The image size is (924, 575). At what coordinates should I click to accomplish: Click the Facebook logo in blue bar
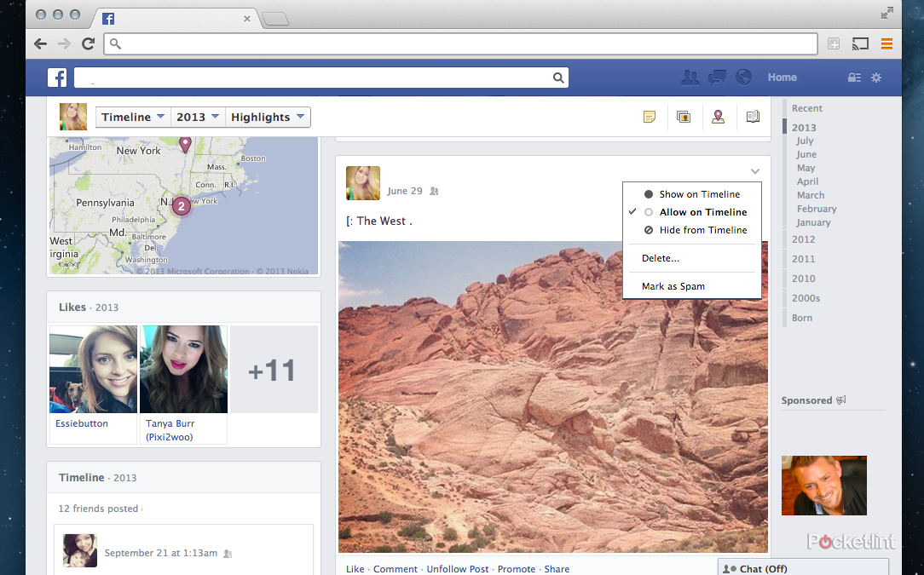pos(57,78)
